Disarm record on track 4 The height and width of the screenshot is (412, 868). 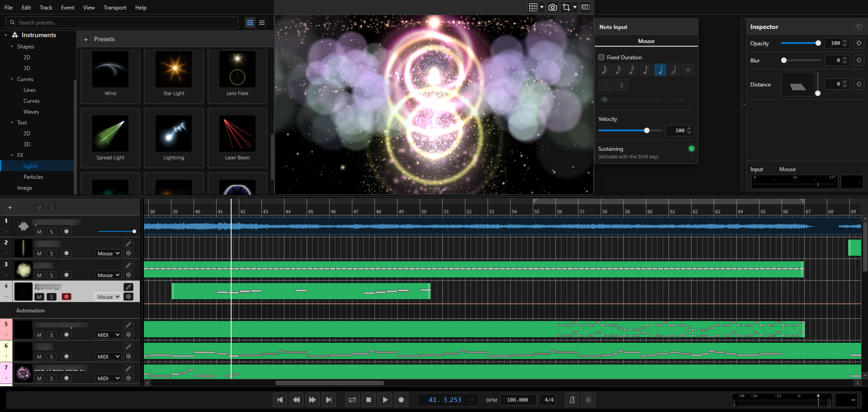pos(66,297)
